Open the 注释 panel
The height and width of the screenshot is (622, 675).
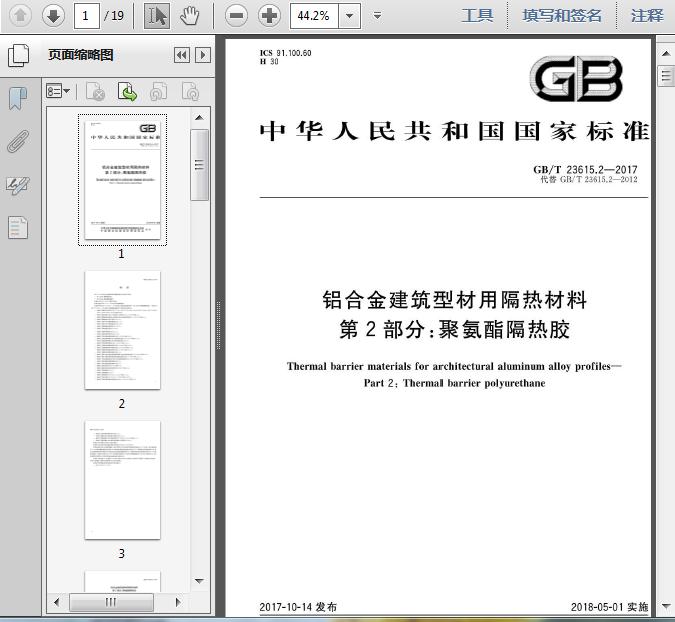[x=647, y=16]
